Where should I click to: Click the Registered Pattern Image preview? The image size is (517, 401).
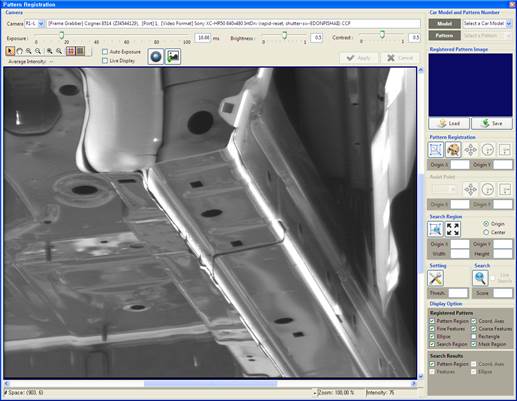pos(470,85)
